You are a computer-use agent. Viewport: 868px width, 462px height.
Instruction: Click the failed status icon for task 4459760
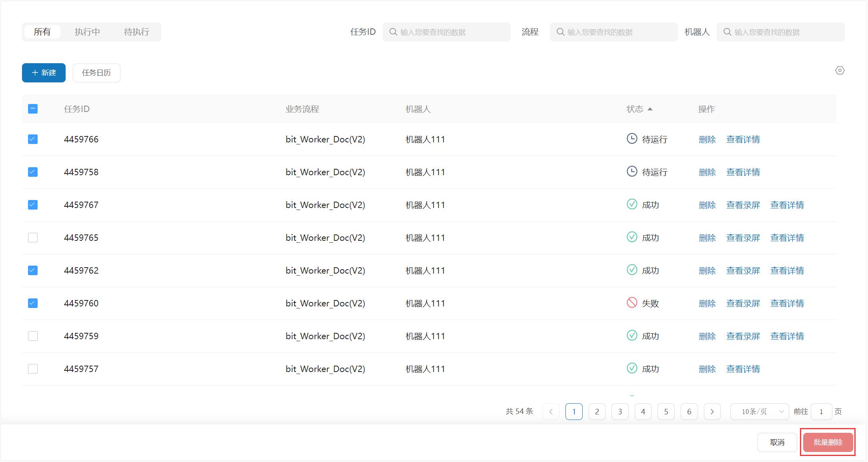631,302
